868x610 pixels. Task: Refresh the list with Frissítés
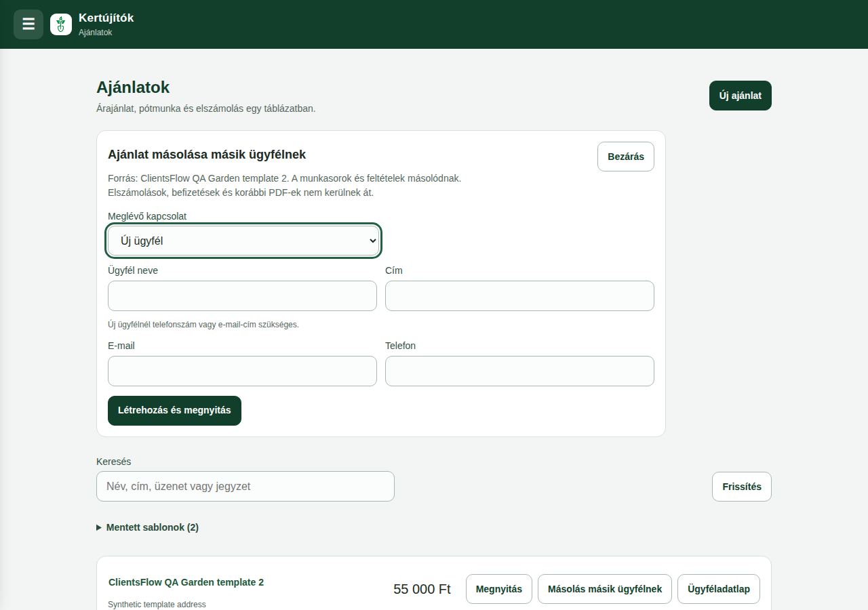(742, 487)
